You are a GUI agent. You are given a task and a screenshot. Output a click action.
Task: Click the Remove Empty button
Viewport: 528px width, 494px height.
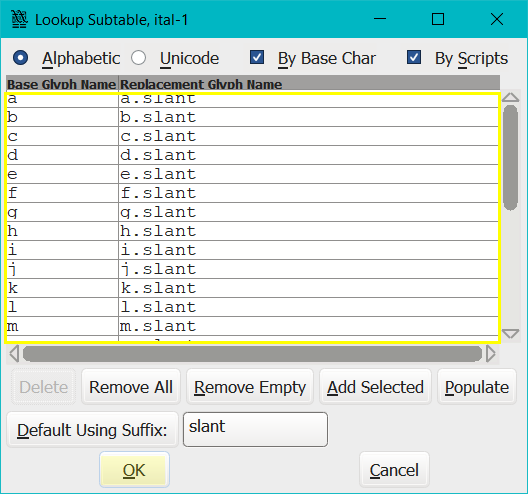click(250, 387)
